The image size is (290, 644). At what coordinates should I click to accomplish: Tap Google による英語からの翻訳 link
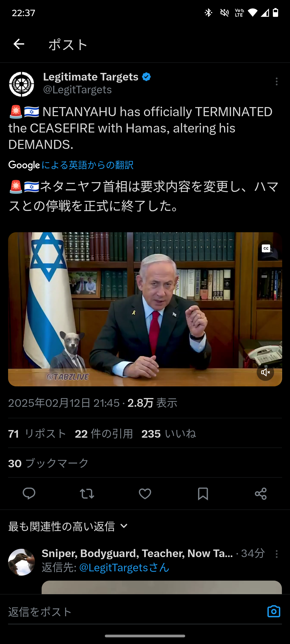pyautogui.click(x=71, y=165)
